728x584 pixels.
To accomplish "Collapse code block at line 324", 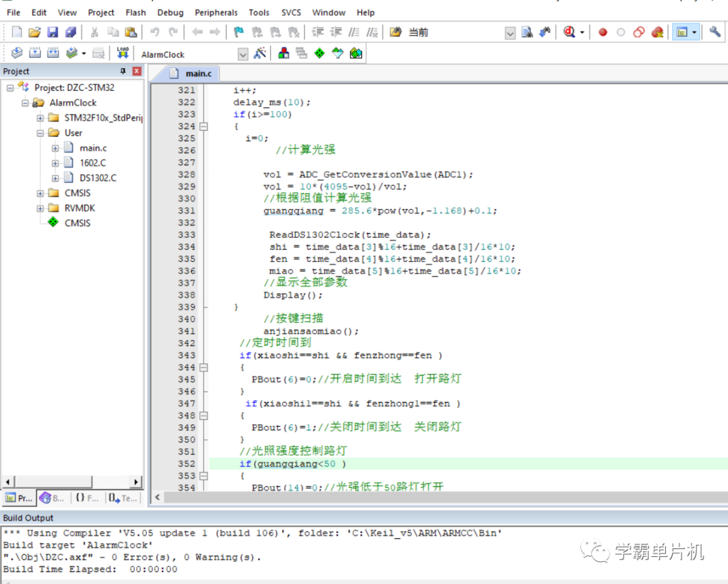I will (204, 126).
